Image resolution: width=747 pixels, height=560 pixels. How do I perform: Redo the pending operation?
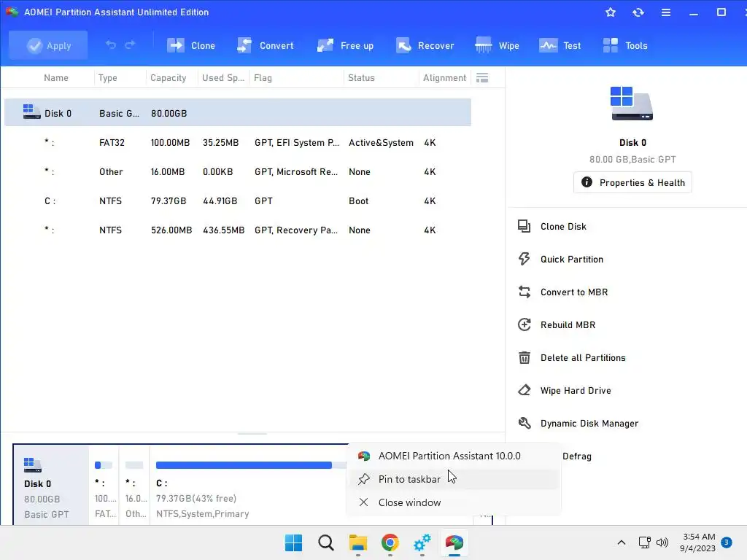130,45
